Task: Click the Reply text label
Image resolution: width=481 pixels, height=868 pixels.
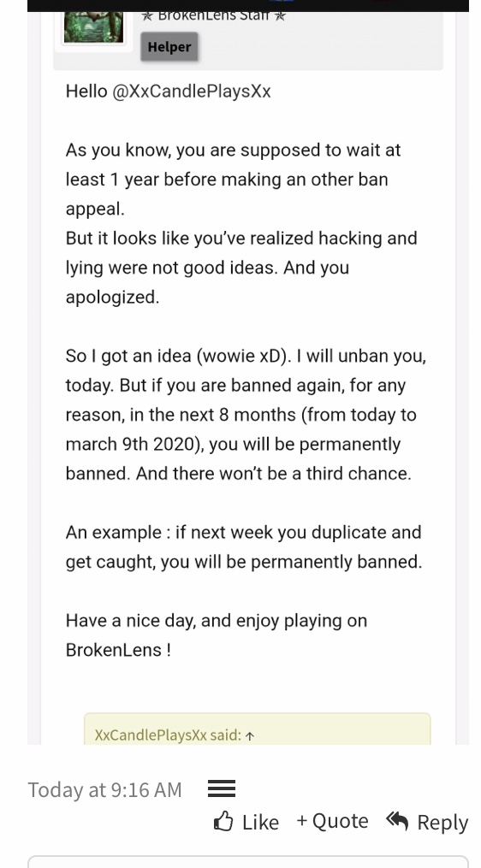Action: click(x=442, y=822)
